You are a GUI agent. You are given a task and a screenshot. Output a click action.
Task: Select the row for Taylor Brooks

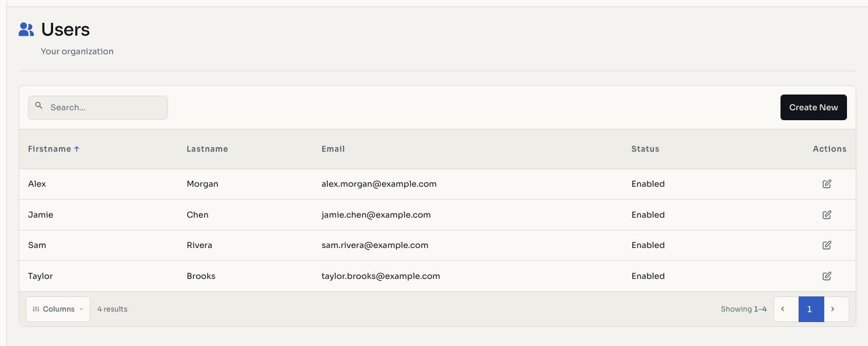437,276
